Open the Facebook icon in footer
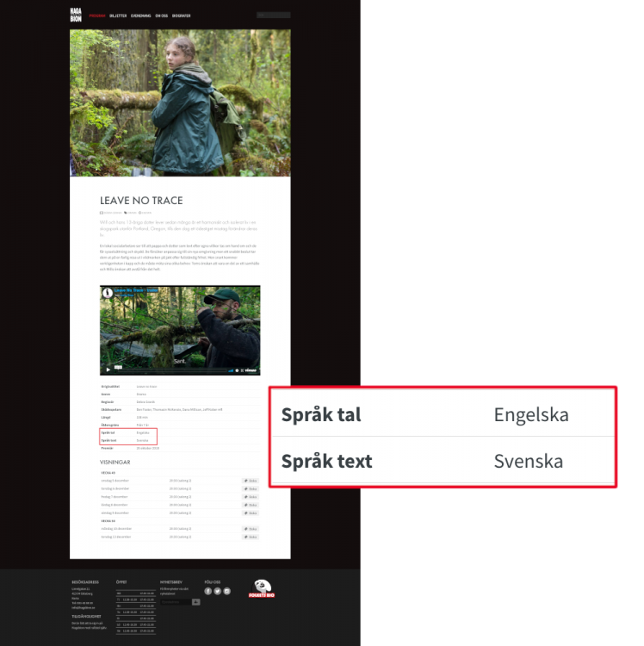 coord(208,591)
